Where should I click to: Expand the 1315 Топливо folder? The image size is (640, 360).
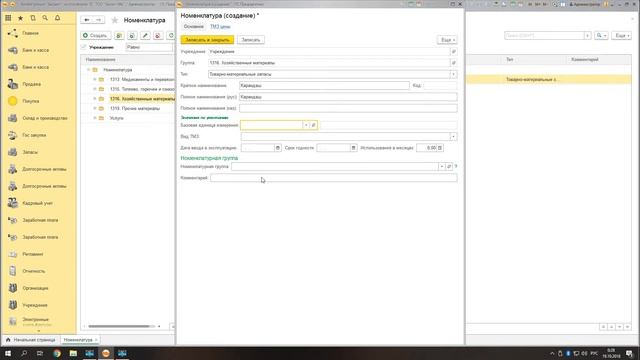pyautogui.click(x=95, y=89)
